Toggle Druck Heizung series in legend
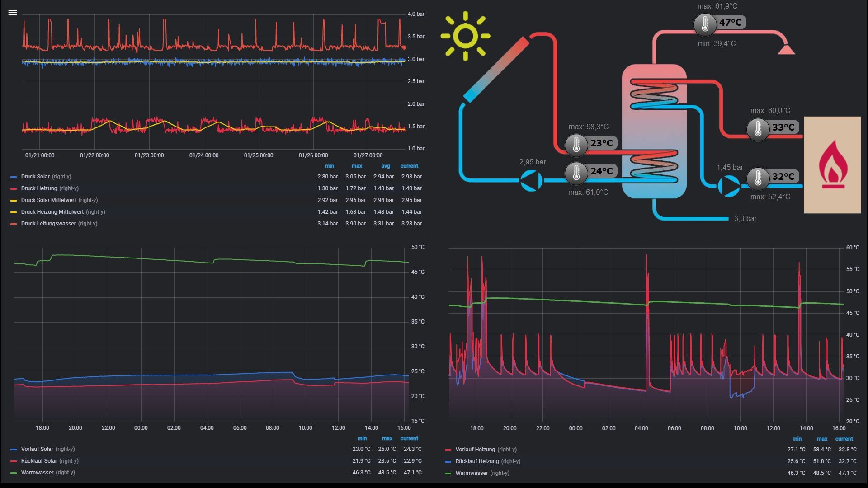The width and height of the screenshot is (868, 488). click(39, 188)
